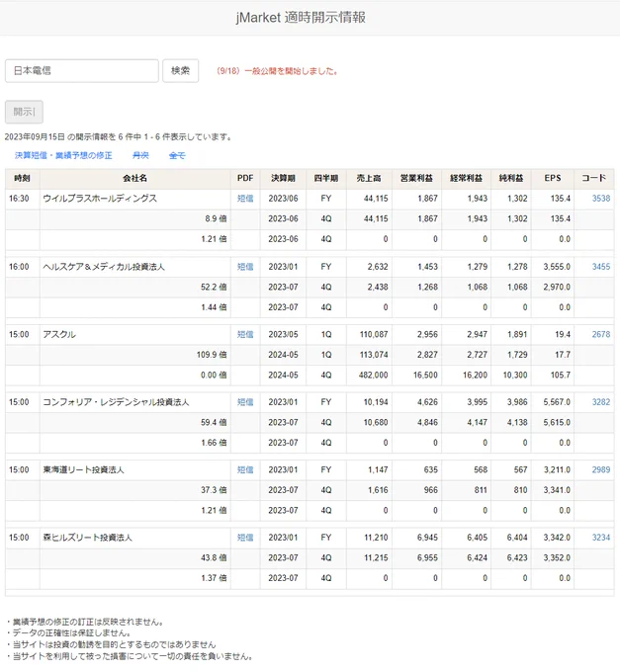
Task: Select the 月次 filter link
Action: (140, 155)
